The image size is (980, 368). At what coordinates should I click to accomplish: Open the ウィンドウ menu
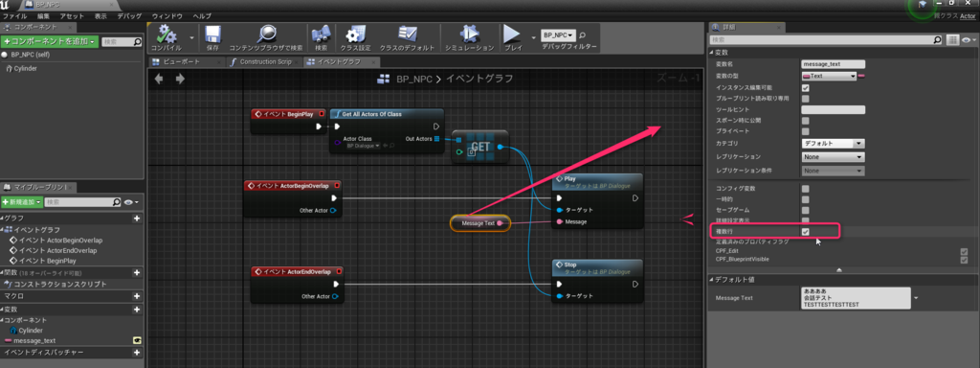(167, 15)
